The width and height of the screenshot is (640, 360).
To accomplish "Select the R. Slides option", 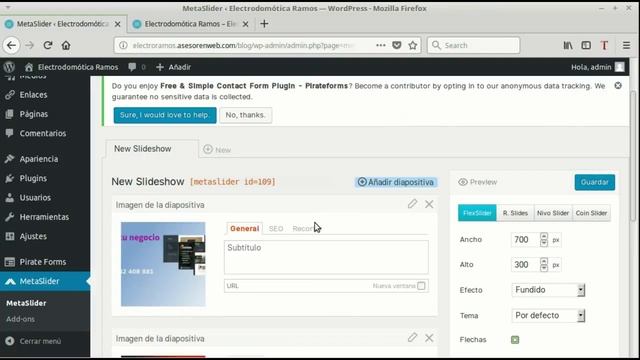I will pos(515,213).
